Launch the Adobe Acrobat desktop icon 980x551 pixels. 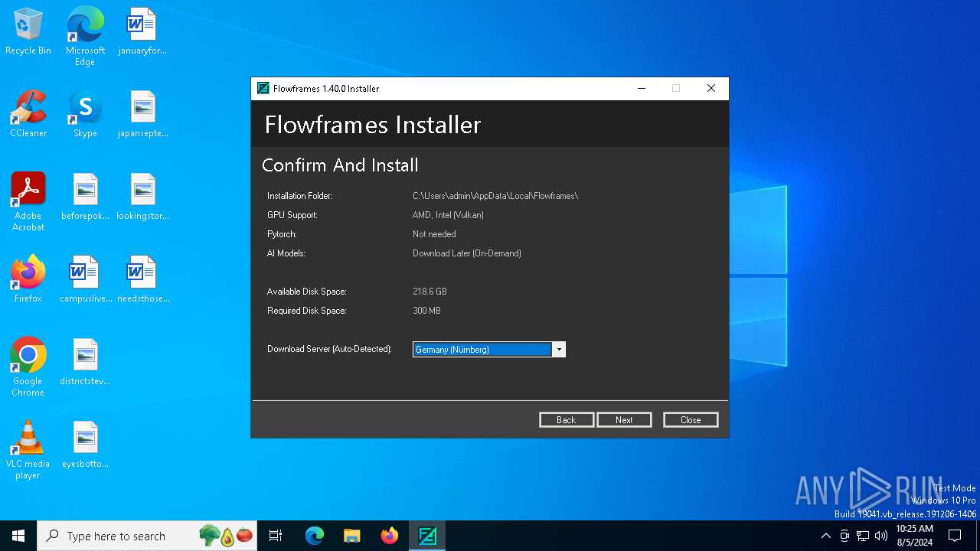(x=28, y=202)
